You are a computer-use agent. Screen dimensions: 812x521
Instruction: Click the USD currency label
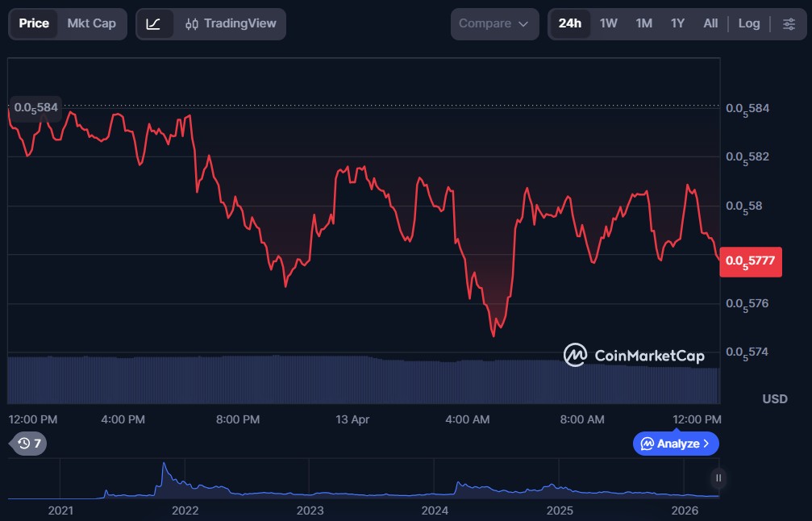pos(775,398)
